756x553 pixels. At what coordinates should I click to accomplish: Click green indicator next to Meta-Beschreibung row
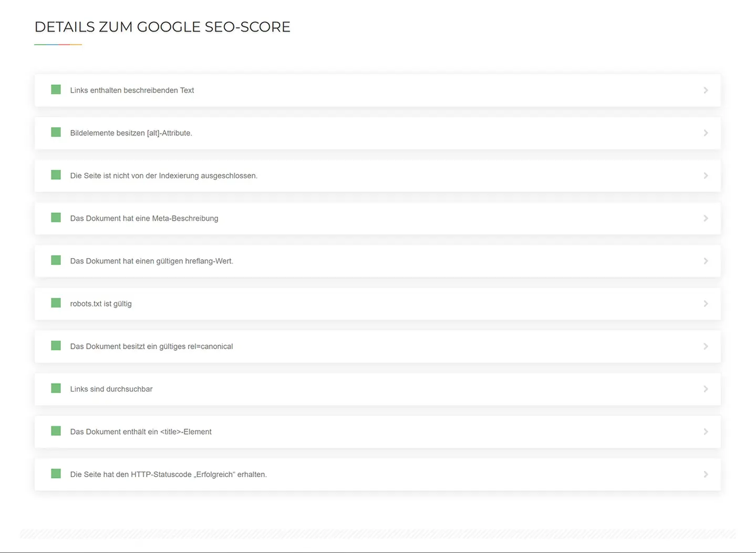(x=56, y=218)
